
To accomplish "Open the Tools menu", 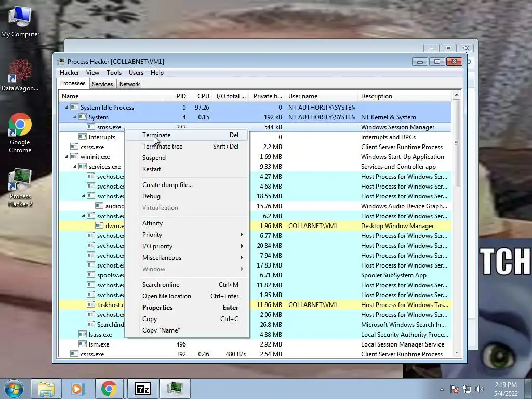I will tap(114, 73).
